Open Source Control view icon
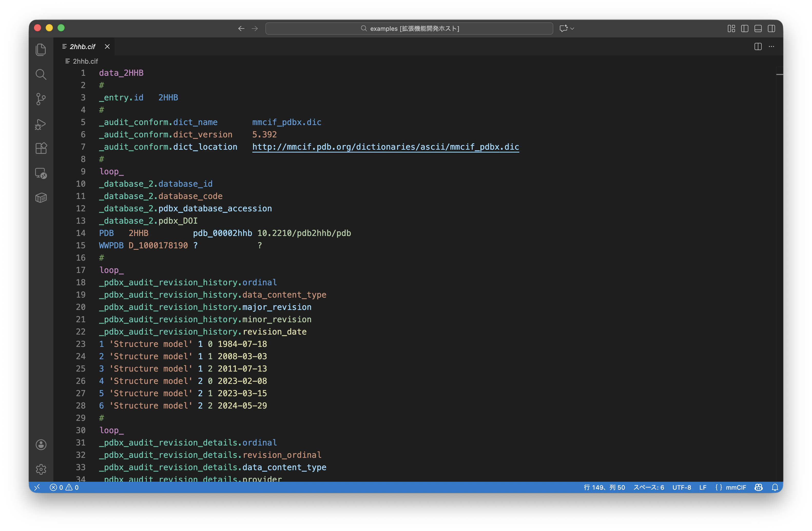 click(41, 99)
